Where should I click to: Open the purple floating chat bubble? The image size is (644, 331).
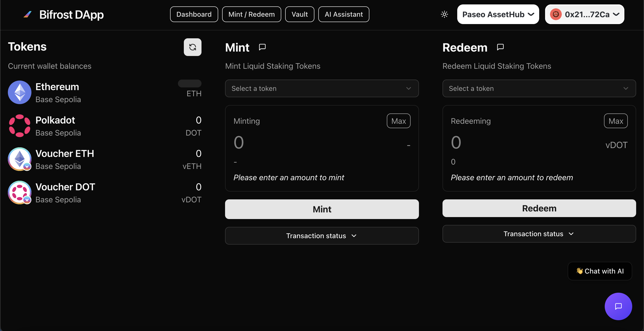[618, 306]
